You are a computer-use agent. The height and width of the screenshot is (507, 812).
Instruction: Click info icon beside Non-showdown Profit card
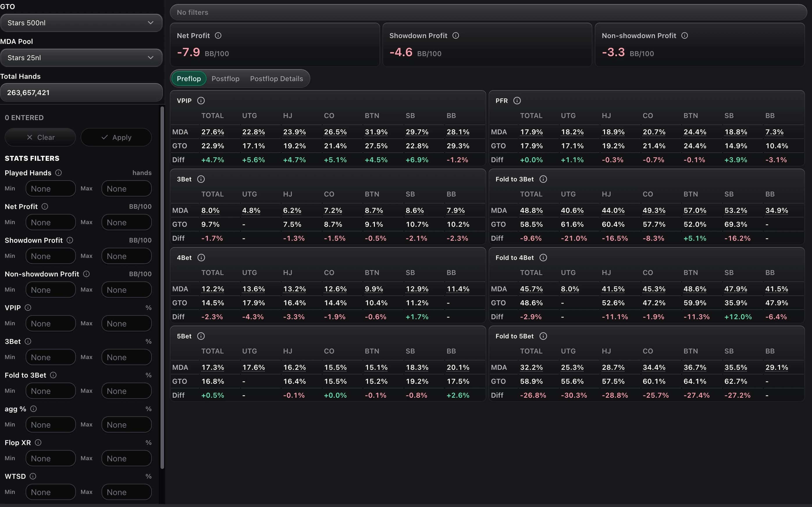tap(685, 35)
